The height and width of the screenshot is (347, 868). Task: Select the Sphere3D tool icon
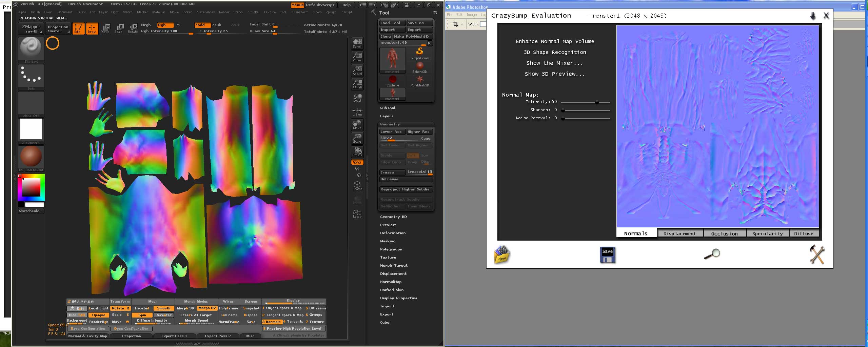click(x=420, y=67)
